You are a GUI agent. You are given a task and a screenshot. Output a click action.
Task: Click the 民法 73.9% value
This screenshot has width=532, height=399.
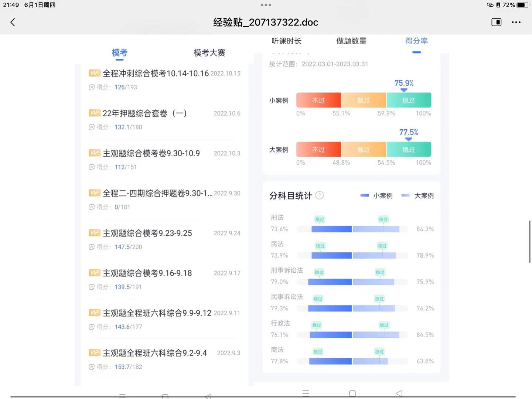pos(279,255)
